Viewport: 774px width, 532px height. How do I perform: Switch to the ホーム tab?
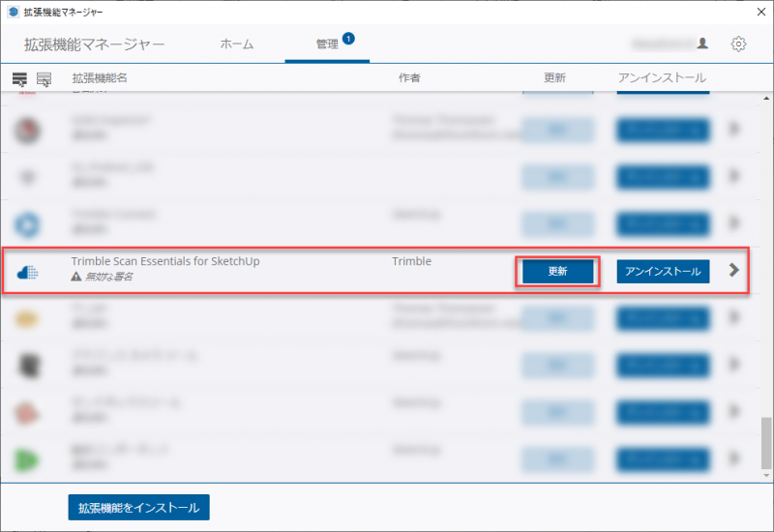coord(237,44)
